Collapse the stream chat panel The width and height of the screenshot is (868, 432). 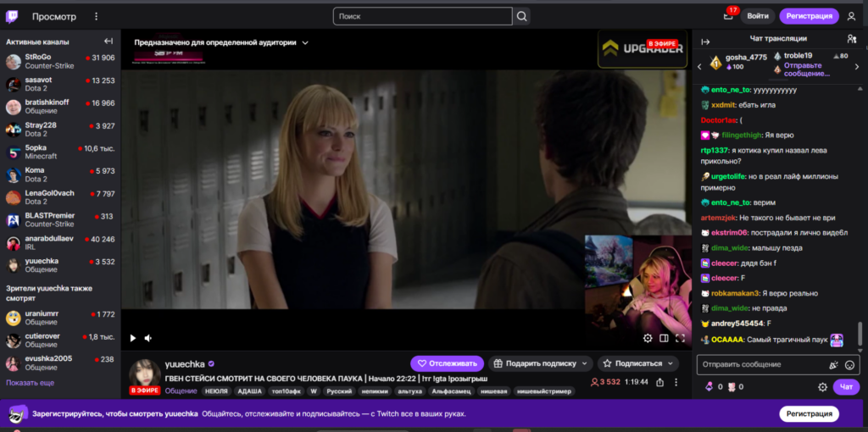point(705,42)
